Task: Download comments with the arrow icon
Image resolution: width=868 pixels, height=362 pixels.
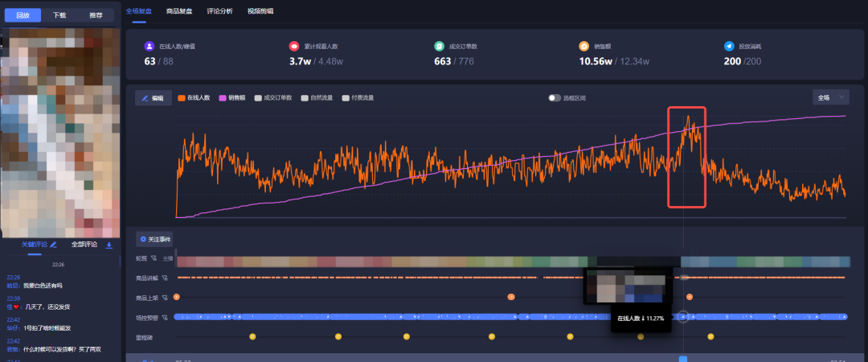Action: coord(109,245)
